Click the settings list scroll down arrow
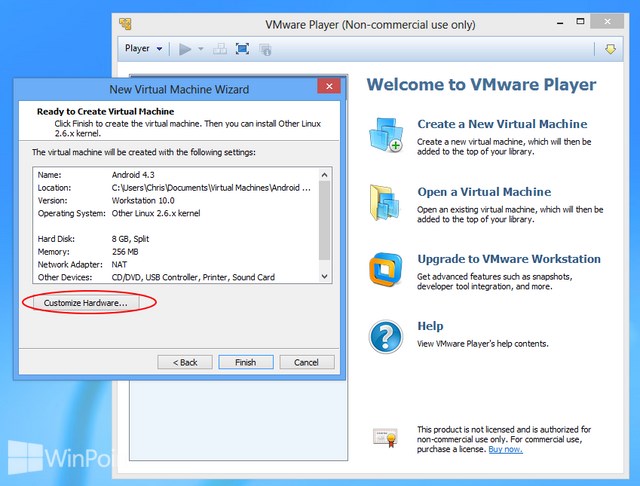This screenshot has height=486, width=640. (324, 276)
